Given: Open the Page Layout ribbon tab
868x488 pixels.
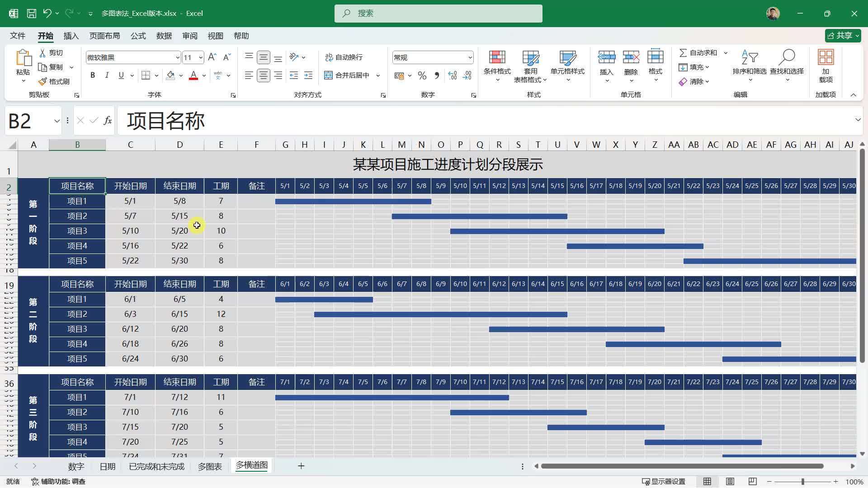Looking at the screenshot, I should coord(104,36).
